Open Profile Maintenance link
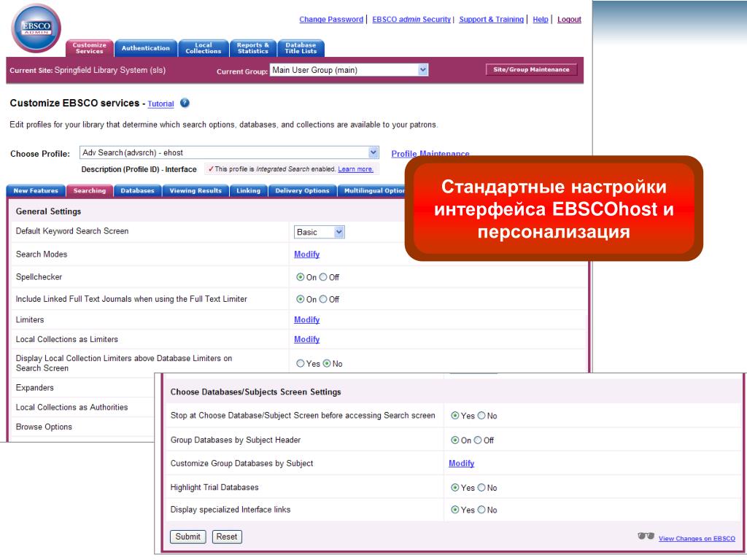 point(430,153)
